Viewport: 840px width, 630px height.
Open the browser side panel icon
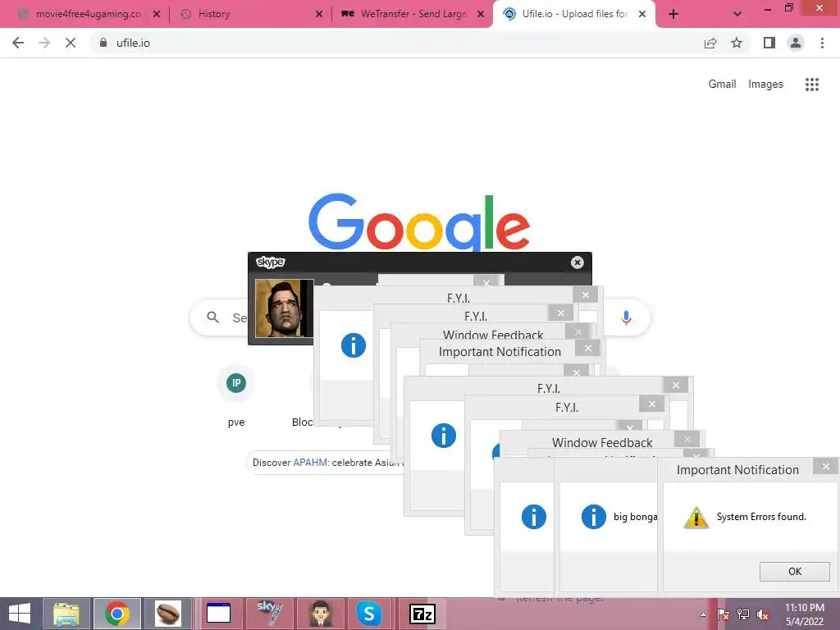click(769, 43)
